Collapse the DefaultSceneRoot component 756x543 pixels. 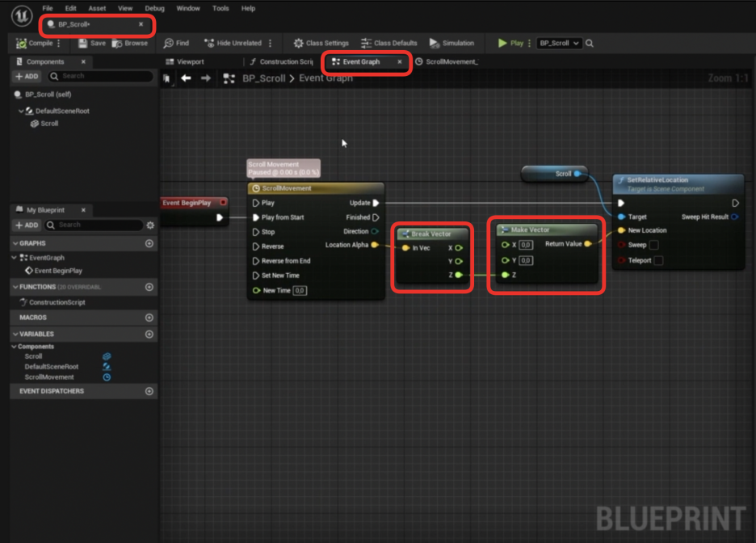pos(21,111)
